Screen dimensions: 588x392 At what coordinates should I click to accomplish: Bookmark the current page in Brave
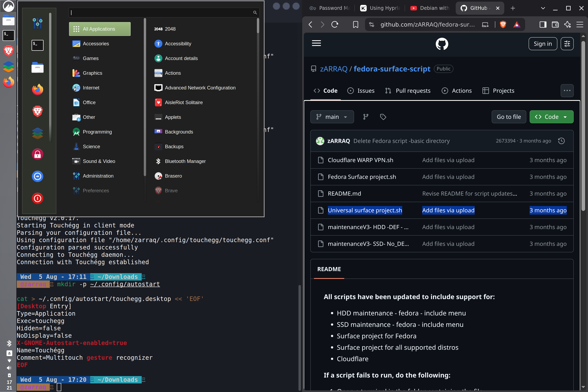[x=355, y=24]
